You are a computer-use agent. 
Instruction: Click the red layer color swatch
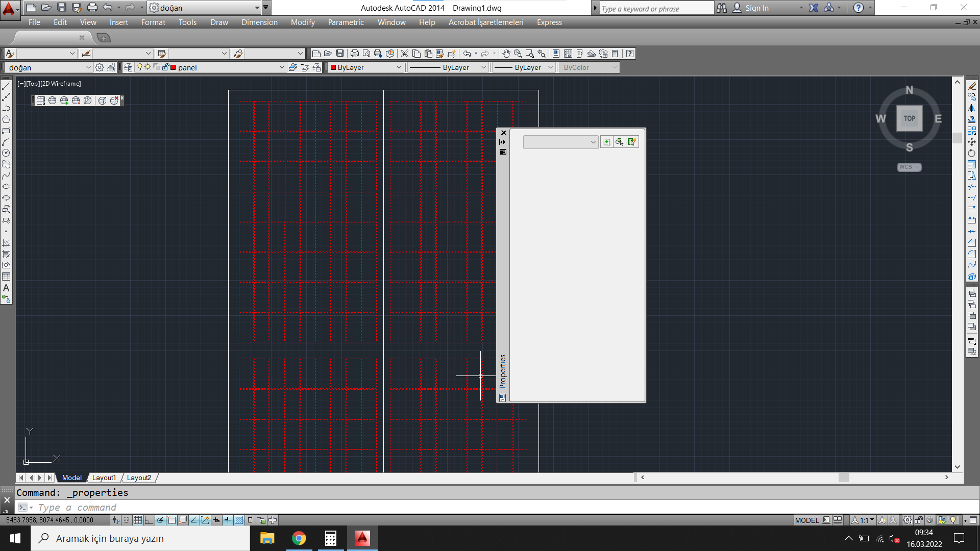point(173,67)
